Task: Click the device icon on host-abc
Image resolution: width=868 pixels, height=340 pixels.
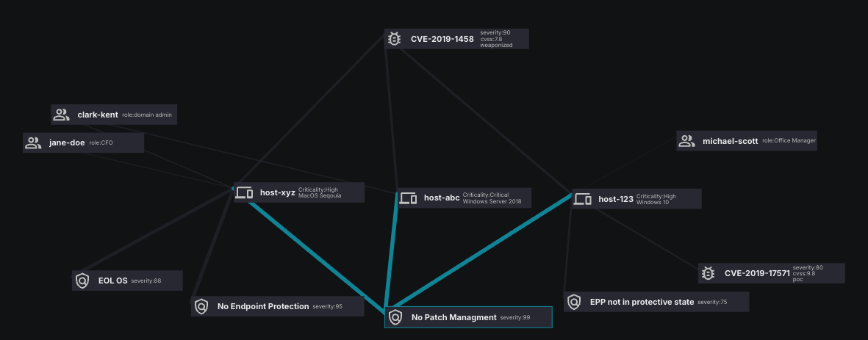Action: coord(408,198)
